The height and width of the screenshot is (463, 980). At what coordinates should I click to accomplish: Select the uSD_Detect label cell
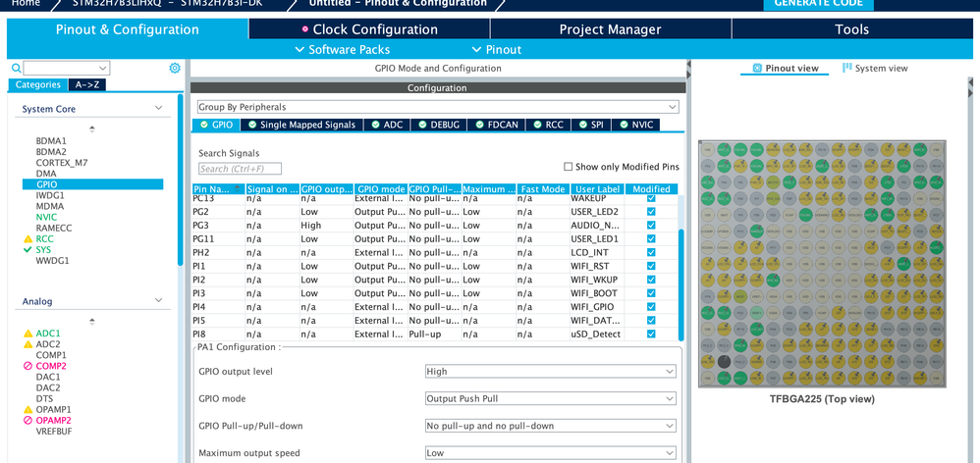[597, 334]
